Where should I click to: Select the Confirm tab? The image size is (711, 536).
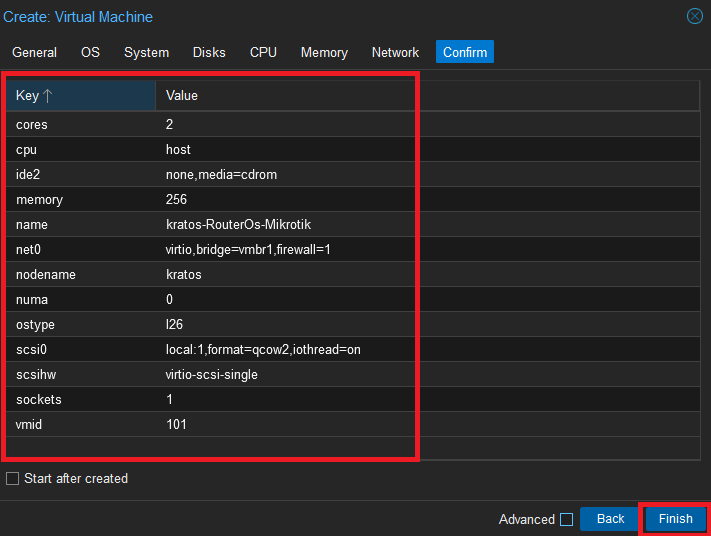465,52
